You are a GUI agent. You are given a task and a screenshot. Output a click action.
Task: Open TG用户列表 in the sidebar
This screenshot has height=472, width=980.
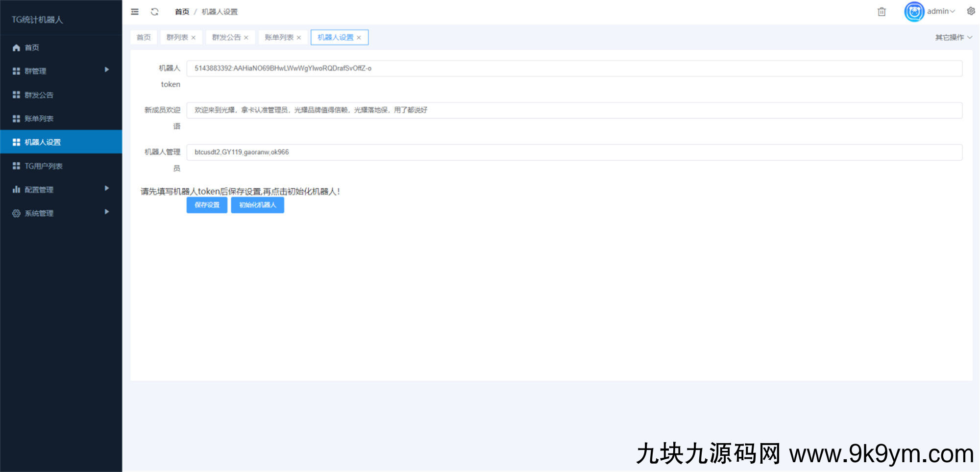44,166
